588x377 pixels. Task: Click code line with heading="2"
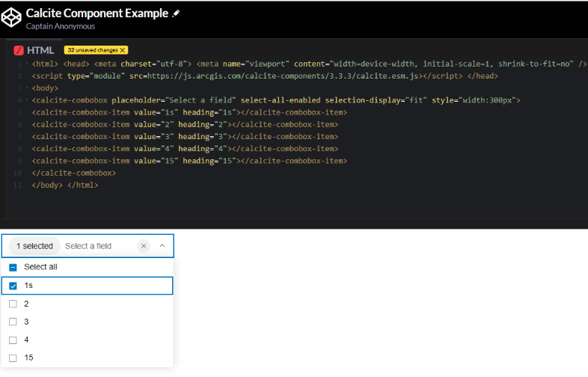[185, 124]
